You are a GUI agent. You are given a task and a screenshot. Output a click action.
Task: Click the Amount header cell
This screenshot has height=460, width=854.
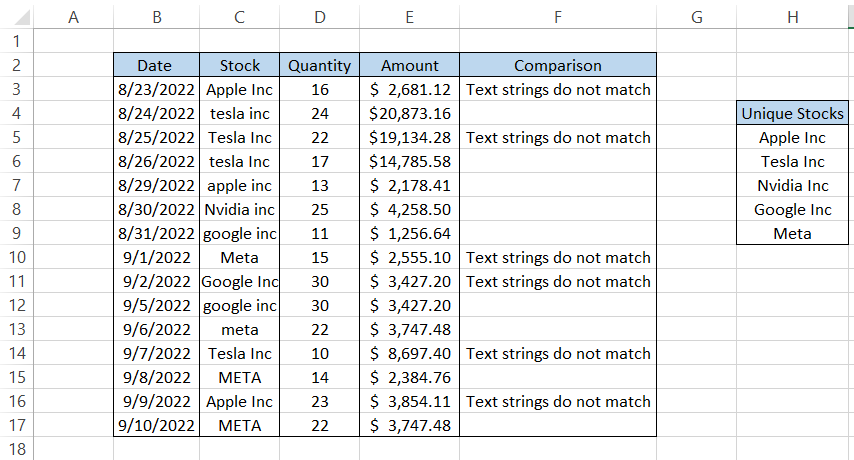tap(409, 66)
